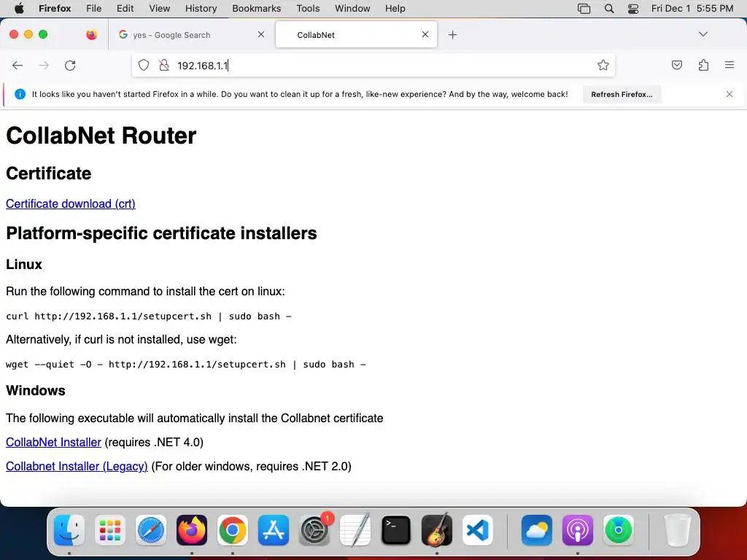The image size is (747, 560).
Task: Open Podcasts from the dock
Action: click(x=578, y=530)
